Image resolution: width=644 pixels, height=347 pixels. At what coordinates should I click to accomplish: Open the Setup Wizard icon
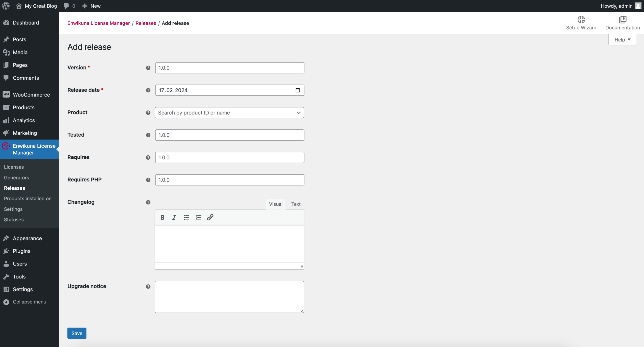click(x=581, y=20)
